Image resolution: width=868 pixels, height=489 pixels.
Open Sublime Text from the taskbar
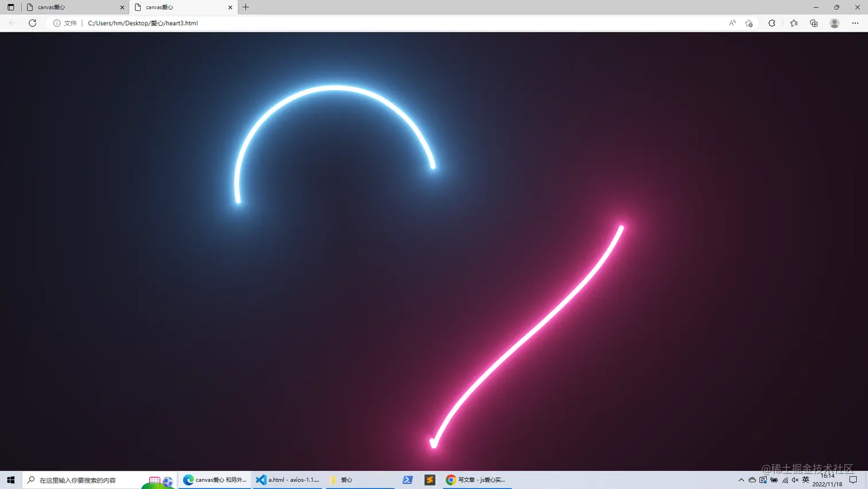click(x=429, y=480)
